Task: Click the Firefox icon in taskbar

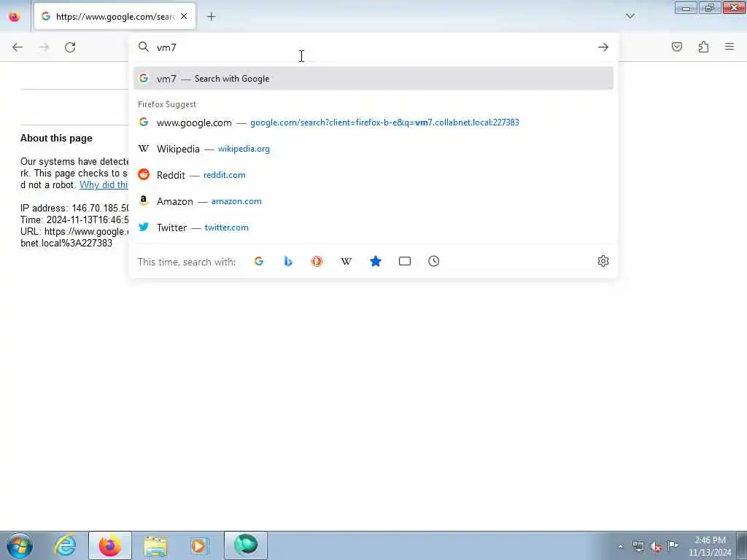Action: [x=110, y=545]
